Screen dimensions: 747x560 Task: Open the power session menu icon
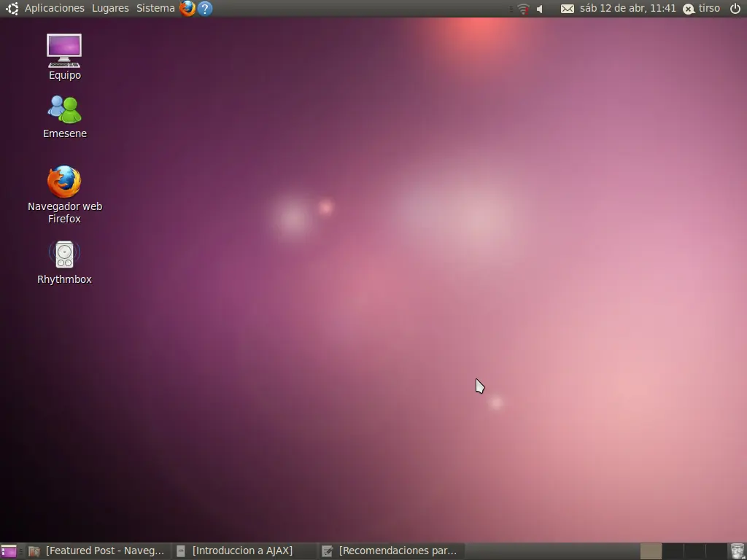(735, 8)
